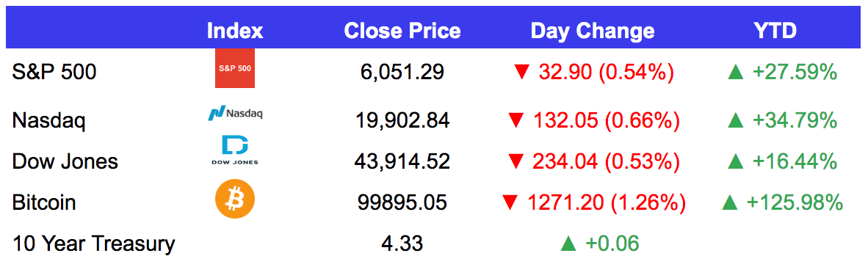Click the Nasdaq close price 19,902.84
This screenshot has height=267, width=868.
pyautogui.click(x=402, y=120)
